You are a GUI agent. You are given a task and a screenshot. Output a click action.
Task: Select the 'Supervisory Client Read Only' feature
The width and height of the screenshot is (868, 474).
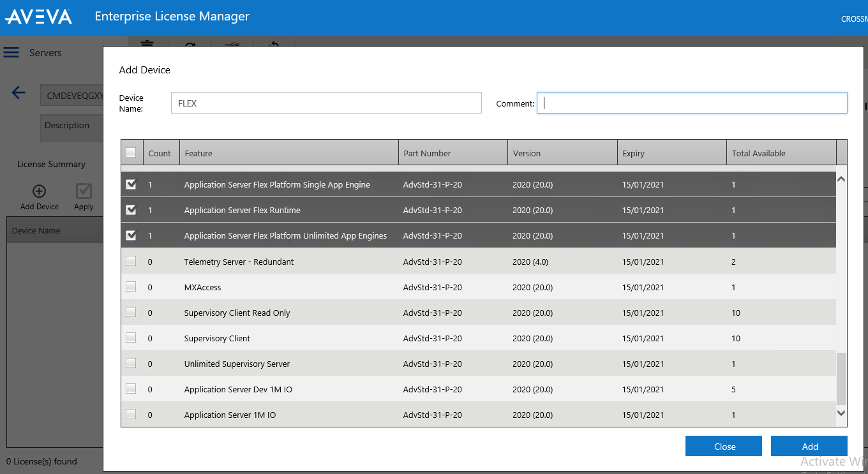[x=237, y=313]
